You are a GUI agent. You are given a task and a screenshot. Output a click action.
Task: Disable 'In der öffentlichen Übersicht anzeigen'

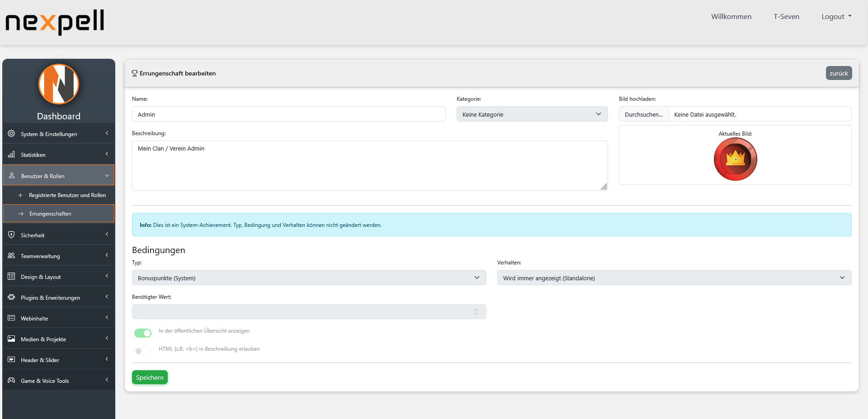click(x=142, y=333)
